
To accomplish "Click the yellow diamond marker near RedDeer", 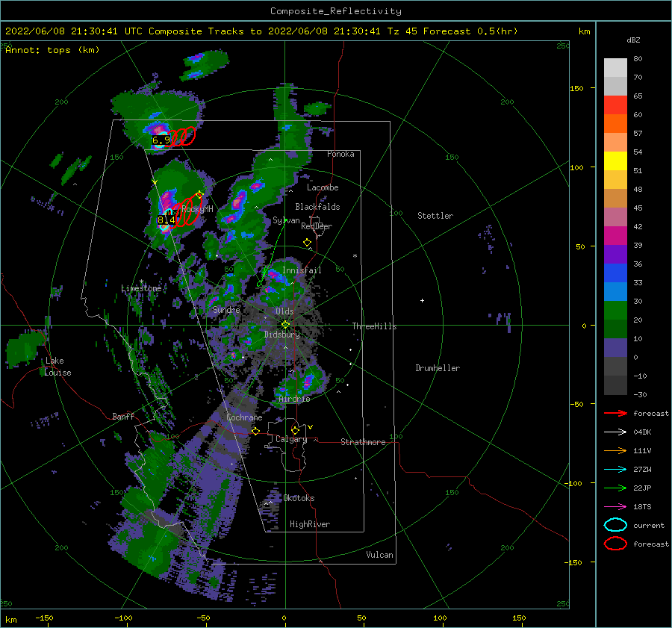I will coord(307,243).
